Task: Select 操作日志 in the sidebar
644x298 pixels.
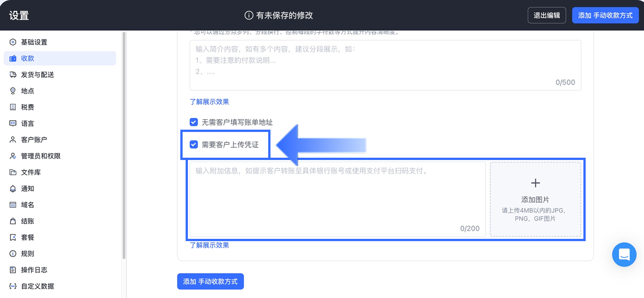Action: click(x=34, y=270)
